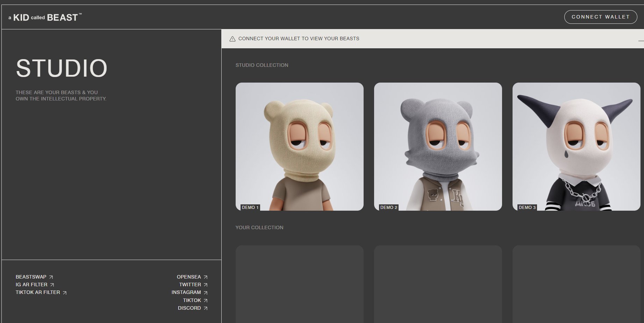Visit the DISCORD link
Image resolution: width=644 pixels, height=323 pixels.
193,308
